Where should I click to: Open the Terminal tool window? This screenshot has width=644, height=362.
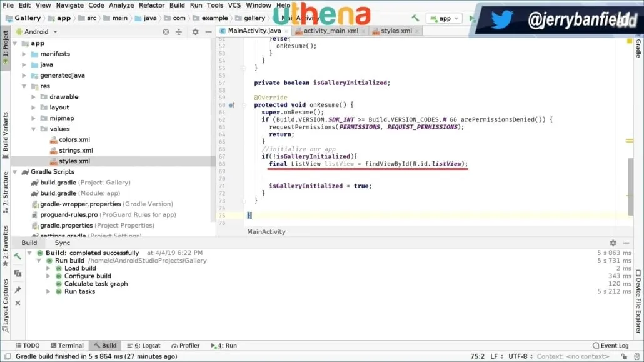coord(67,346)
